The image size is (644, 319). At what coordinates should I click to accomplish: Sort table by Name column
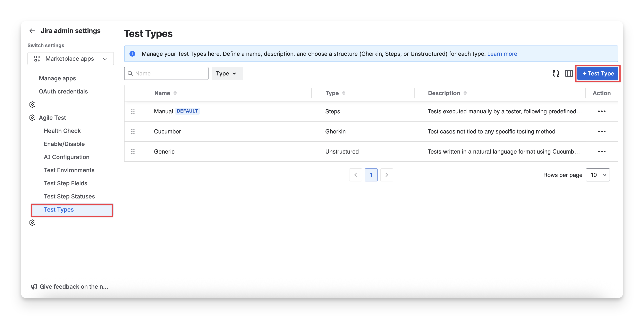[175, 93]
